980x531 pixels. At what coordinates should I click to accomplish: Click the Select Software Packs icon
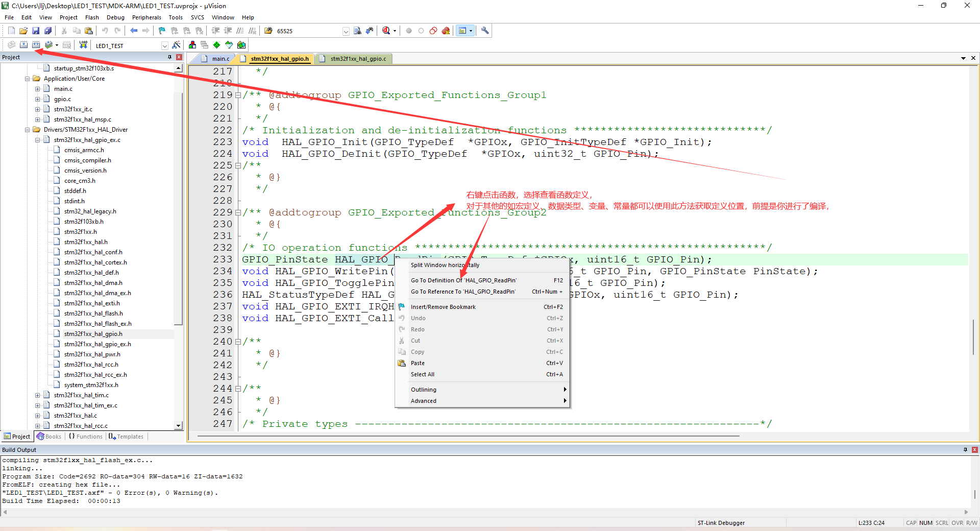pyautogui.click(x=229, y=45)
